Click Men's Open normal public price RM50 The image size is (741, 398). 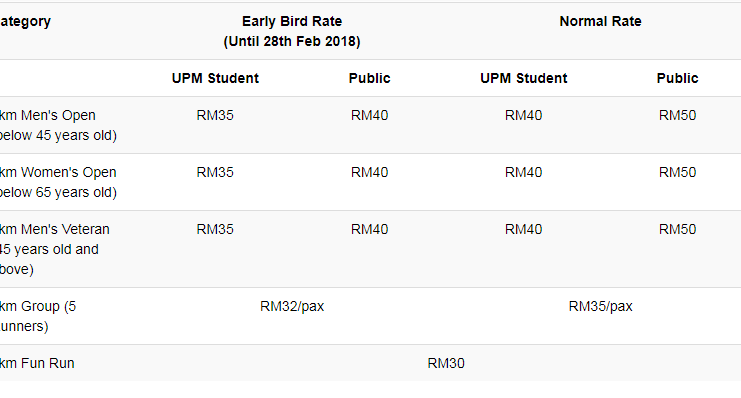(x=677, y=115)
